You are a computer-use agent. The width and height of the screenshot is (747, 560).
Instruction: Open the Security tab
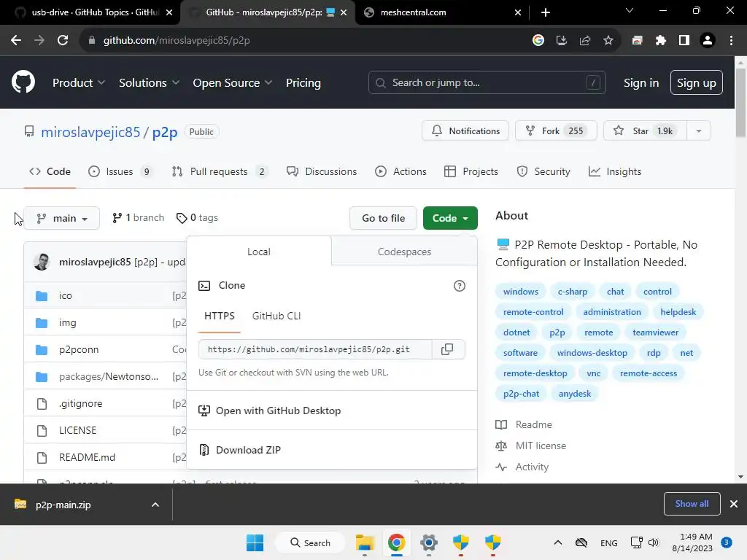tap(543, 172)
